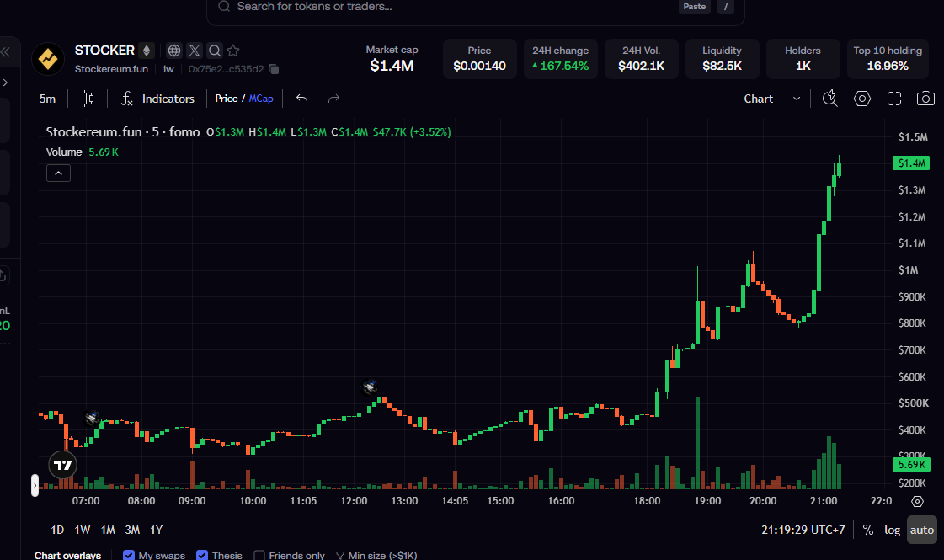The height and width of the screenshot is (560, 944).
Task: Click the search magnifier icon beside STOCKER
Action: click(x=215, y=51)
